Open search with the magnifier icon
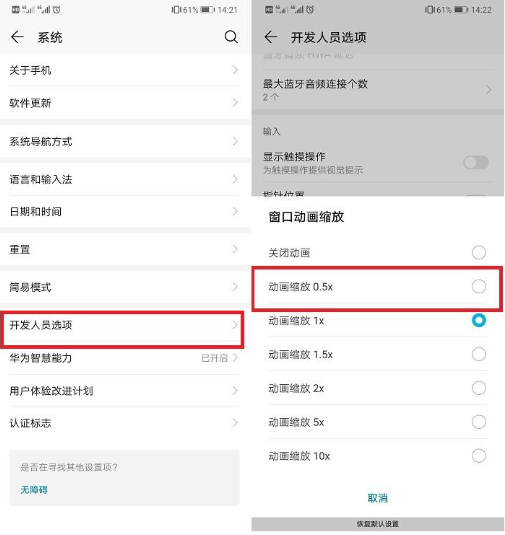Image resolution: width=505 pixels, height=535 pixels. click(x=231, y=37)
